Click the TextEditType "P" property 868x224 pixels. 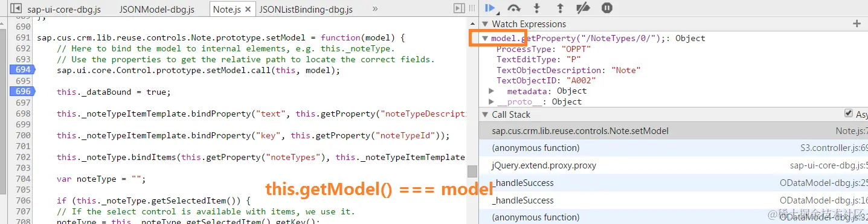[538, 60]
